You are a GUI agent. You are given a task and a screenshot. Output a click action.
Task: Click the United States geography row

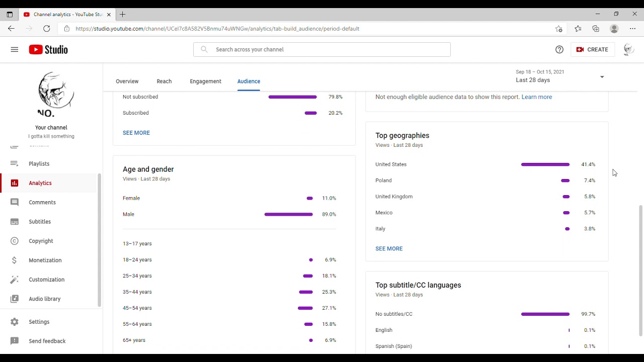tap(486, 164)
